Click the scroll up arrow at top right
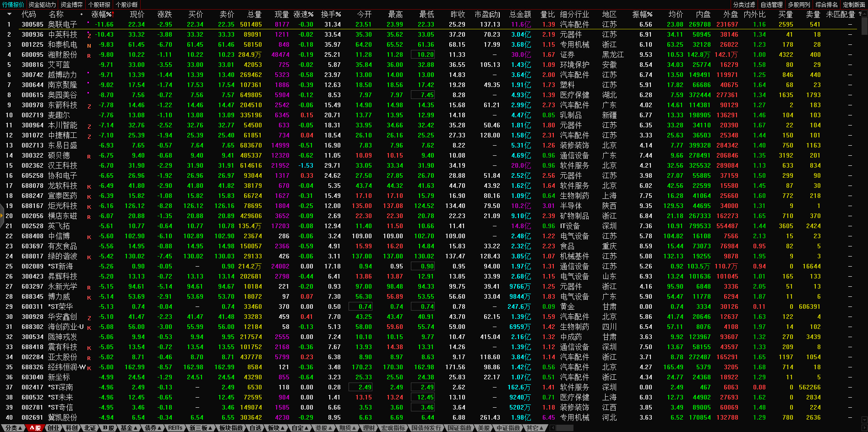Screen dimensions: 868x432 (x=864, y=13)
